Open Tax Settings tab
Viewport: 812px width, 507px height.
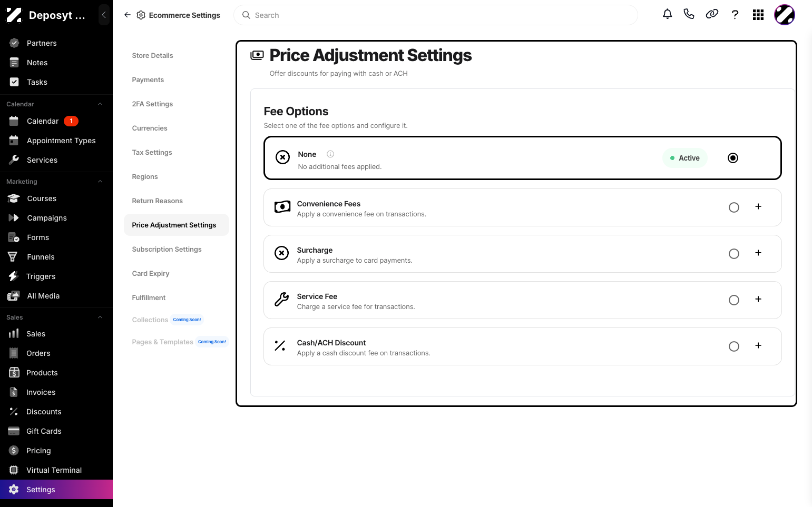point(152,153)
